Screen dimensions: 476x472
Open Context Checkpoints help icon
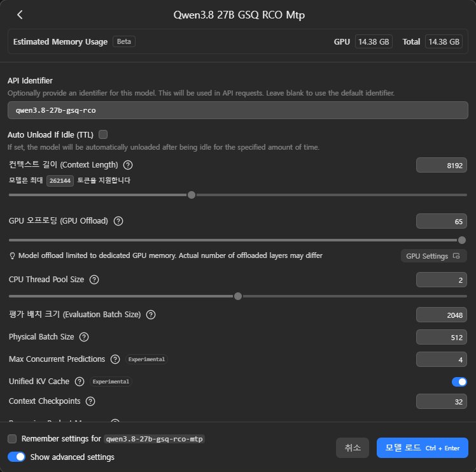[90, 401]
